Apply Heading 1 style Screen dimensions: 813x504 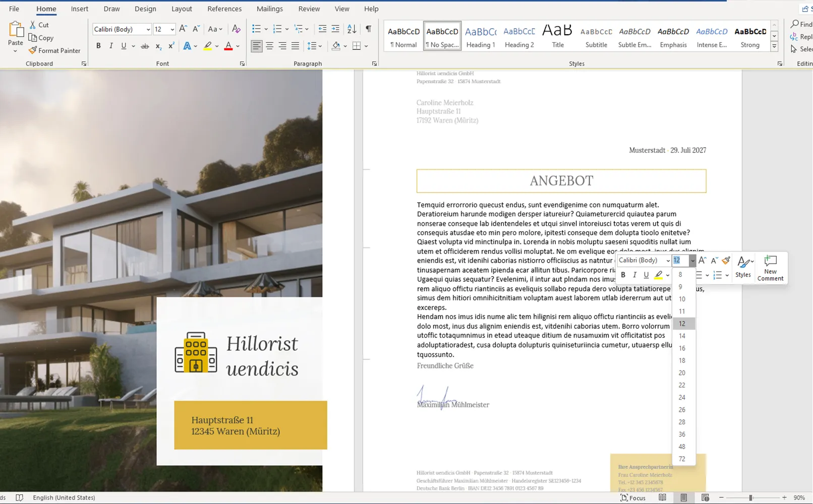481,36
